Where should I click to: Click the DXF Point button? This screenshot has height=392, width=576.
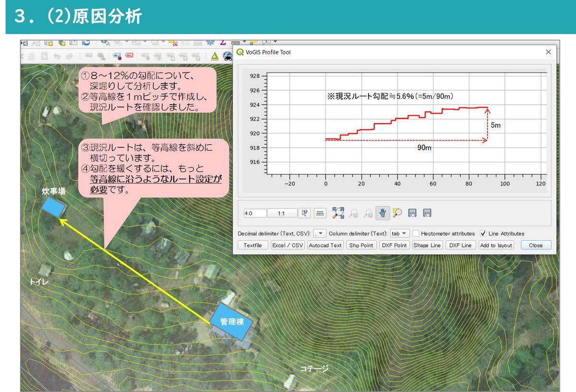(394, 245)
